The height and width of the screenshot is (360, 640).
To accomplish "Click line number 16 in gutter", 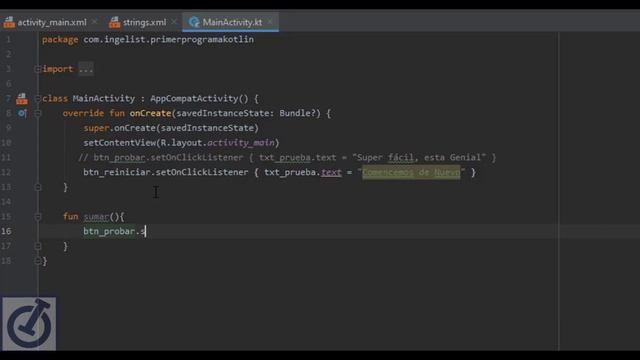I will click(6, 231).
